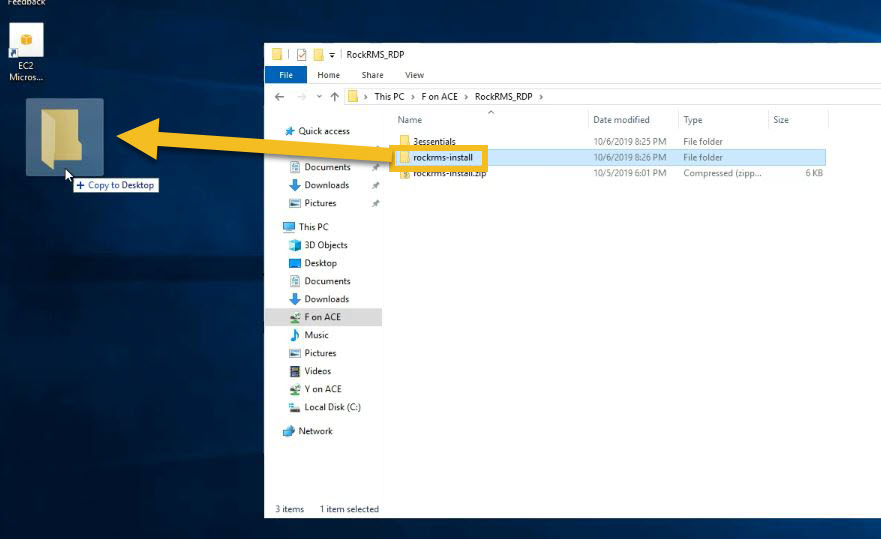Select Network in navigation pane
Image resolution: width=881 pixels, height=539 pixels.
coord(315,431)
